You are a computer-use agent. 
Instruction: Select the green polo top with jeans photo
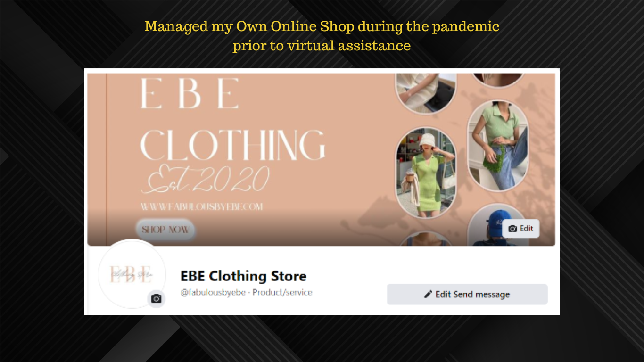click(x=498, y=145)
